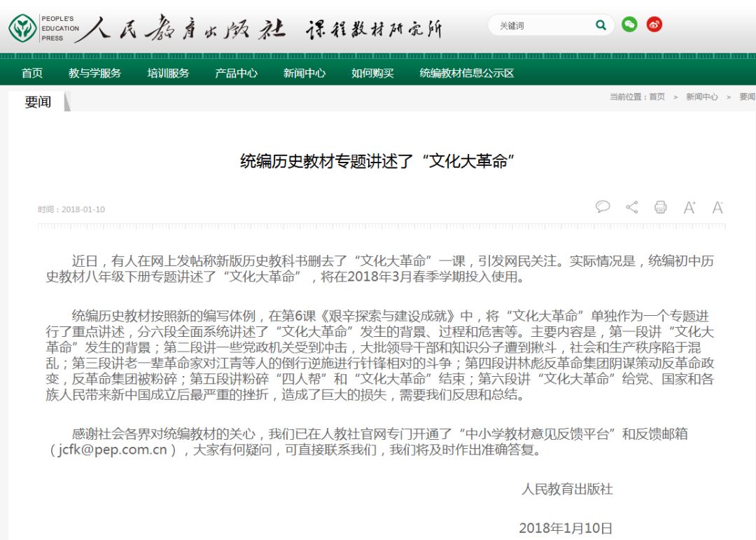This screenshot has width=756, height=540.
Task: Increase font size with A+ icon
Action: [x=689, y=207]
